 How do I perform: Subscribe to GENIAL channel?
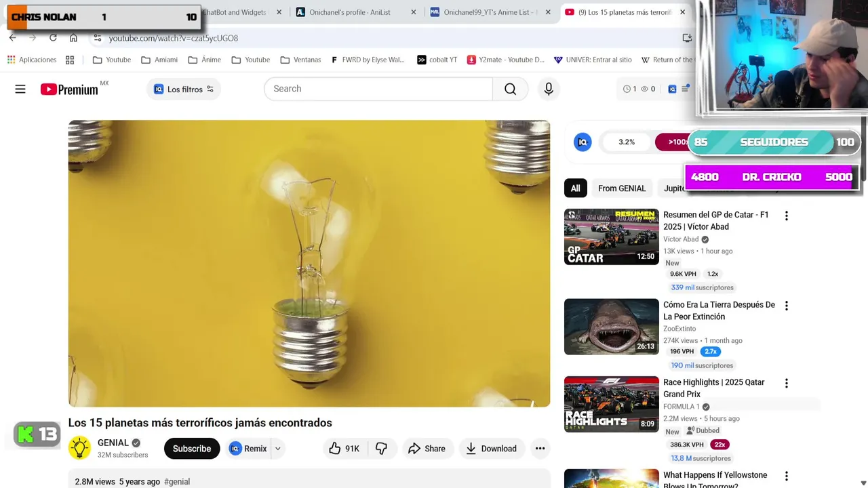pyautogui.click(x=192, y=449)
